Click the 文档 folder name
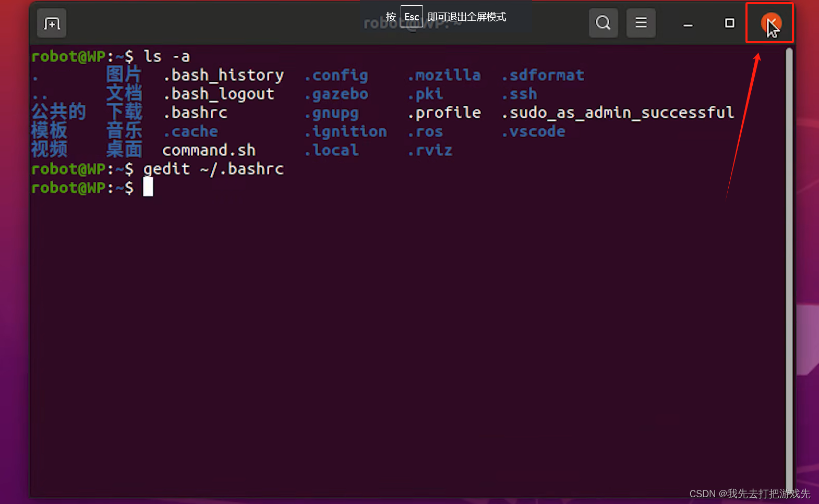This screenshot has width=819, height=504. point(124,93)
